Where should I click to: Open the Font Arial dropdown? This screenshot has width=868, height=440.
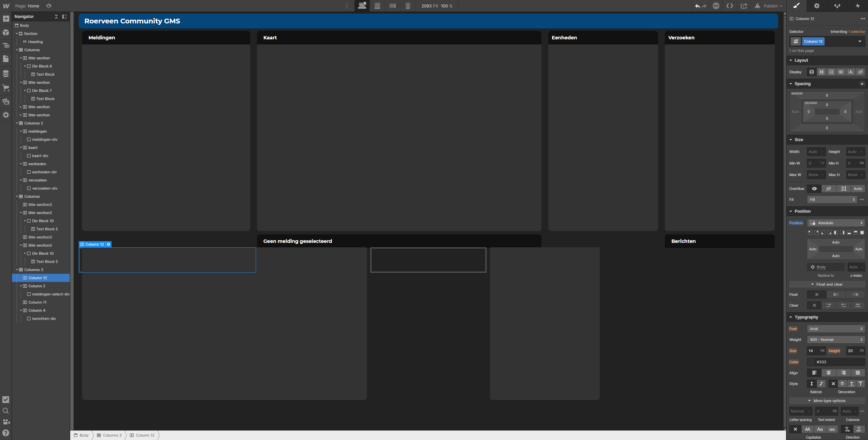836,329
